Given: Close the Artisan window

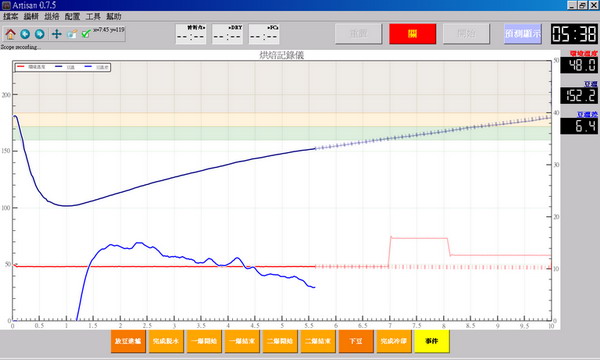Looking at the screenshot, I should 593,5.
